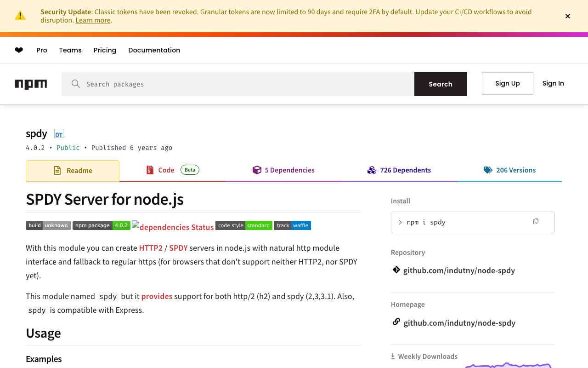Click the code style standard badge
The image size is (588, 368).
(244, 225)
